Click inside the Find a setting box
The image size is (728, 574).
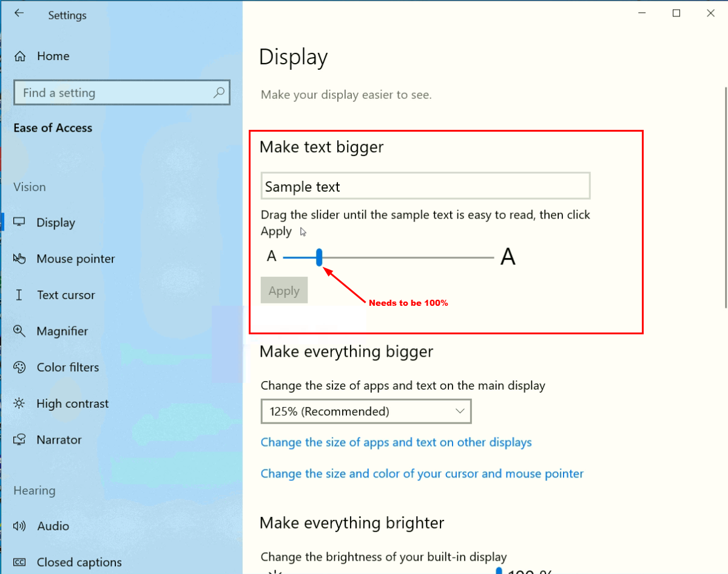(115, 93)
